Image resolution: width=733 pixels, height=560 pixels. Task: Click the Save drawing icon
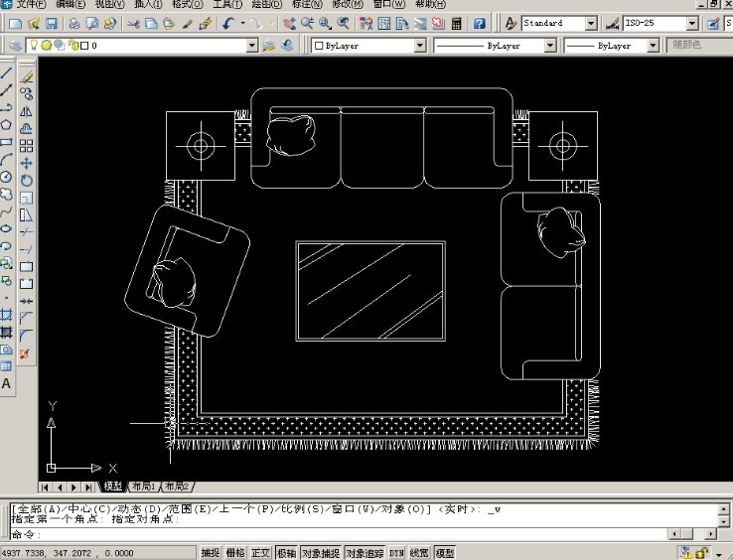click(51, 24)
